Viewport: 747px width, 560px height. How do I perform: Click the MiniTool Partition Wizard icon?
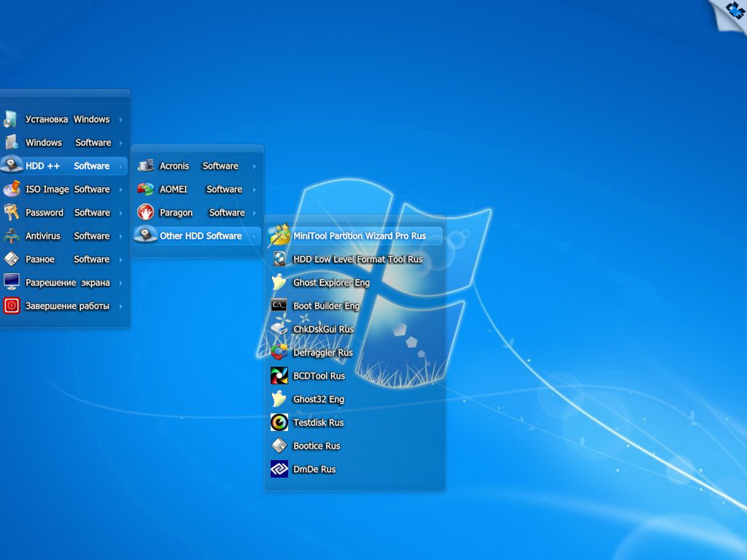coord(279,235)
